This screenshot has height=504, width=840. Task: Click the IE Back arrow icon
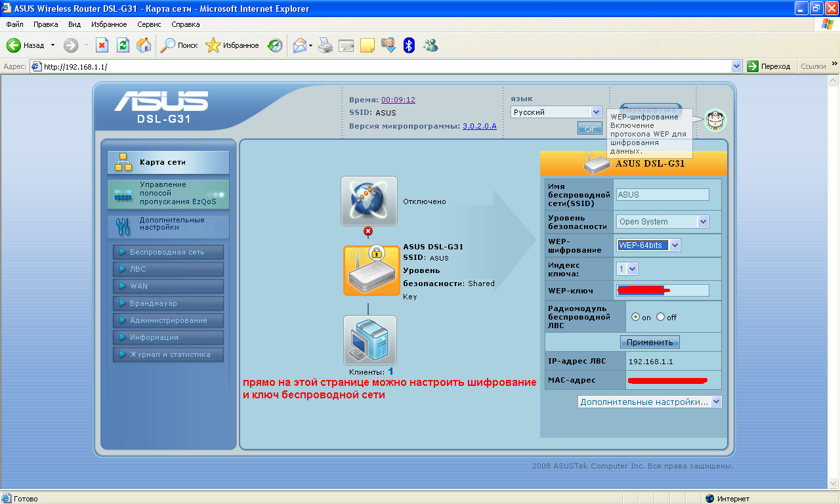click(x=14, y=45)
